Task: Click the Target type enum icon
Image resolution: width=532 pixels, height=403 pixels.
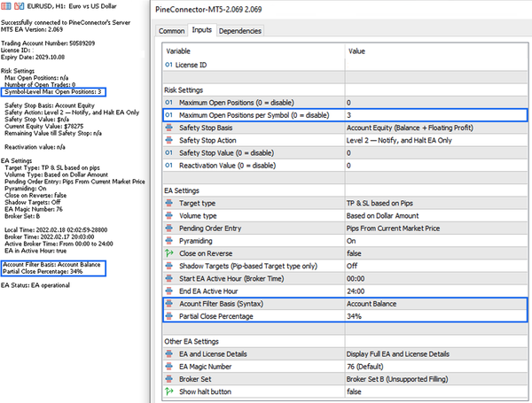Action: (x=170, y=203)
